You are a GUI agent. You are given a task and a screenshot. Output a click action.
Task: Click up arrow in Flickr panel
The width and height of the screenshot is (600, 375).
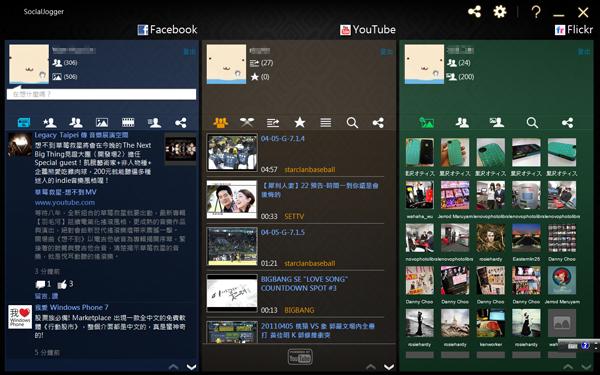click(568, 367)
